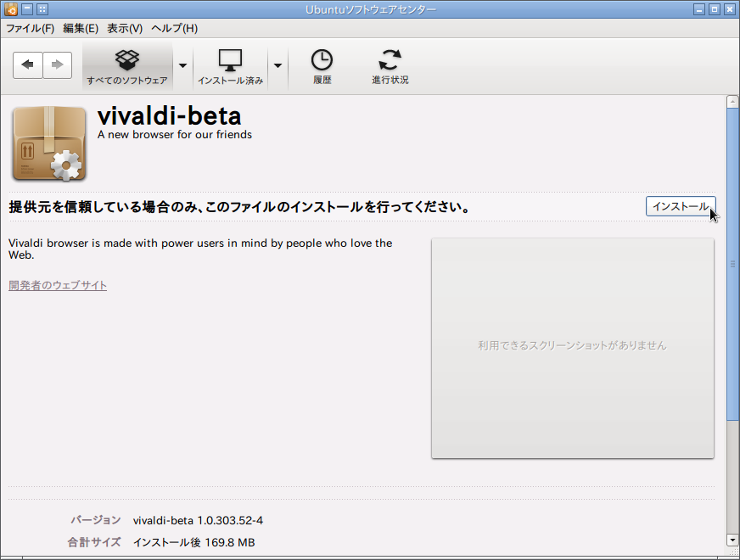
Task: Maximize the Ubuntu Software Center window
Action: [x=715, y=9]
